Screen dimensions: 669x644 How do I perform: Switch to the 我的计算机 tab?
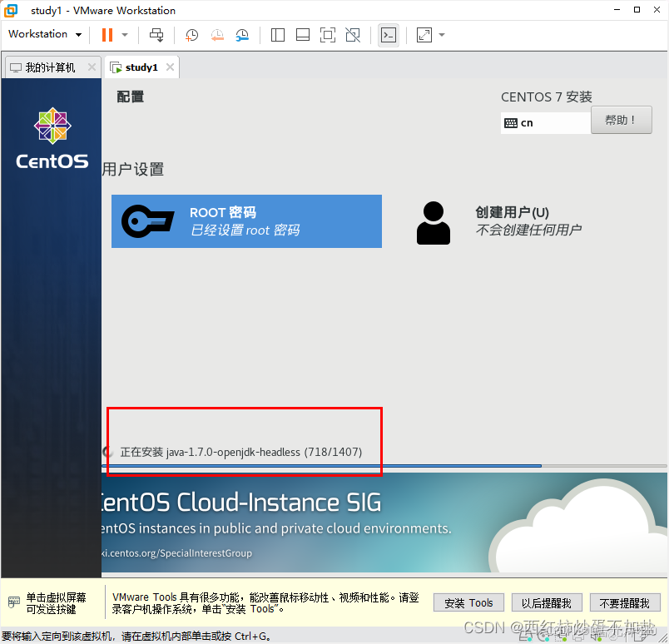pyautogui.click(x=51, y=67)
